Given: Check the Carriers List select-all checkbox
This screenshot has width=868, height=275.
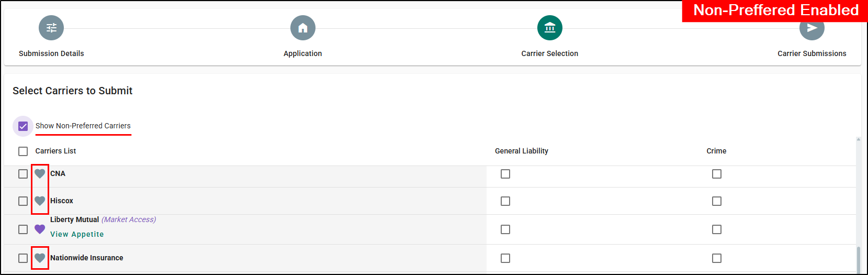Looking at the screenshot, I should coord(23,151).
